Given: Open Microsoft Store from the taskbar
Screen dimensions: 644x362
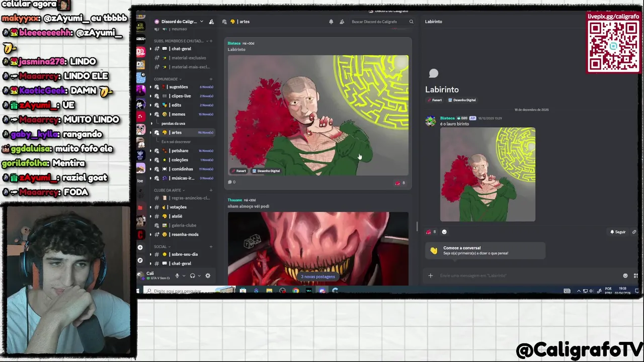Looking at the screenshot, I should point(243,291).
